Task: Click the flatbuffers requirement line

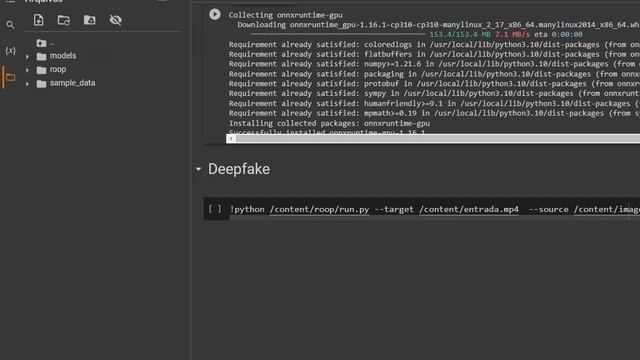Action: tap(434, 54)
